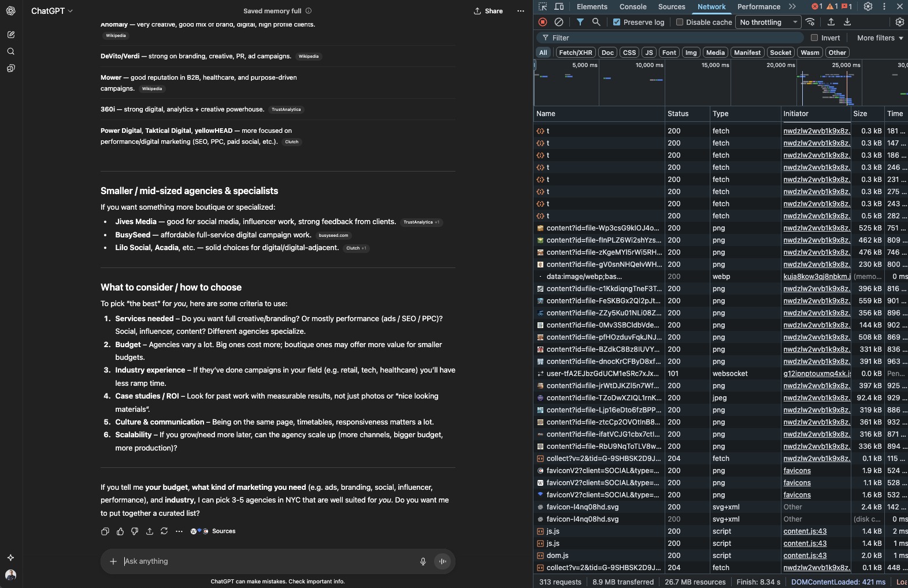Toggle the Socket filter chip

[781, 53]
